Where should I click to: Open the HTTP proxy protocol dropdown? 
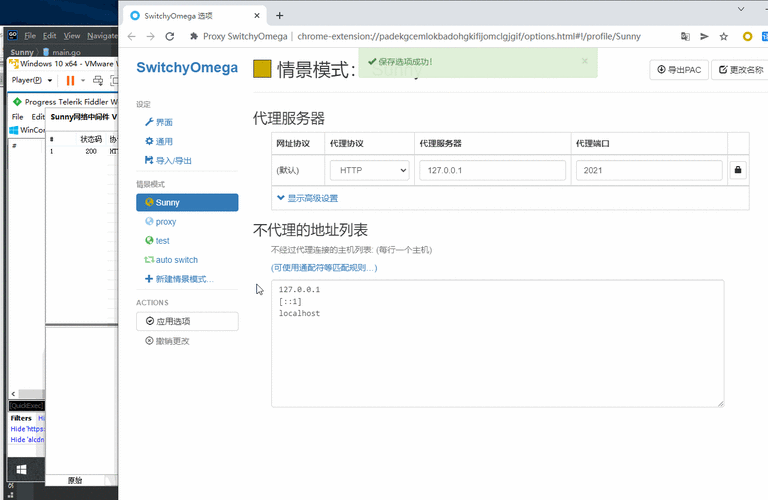coord(370,170)
